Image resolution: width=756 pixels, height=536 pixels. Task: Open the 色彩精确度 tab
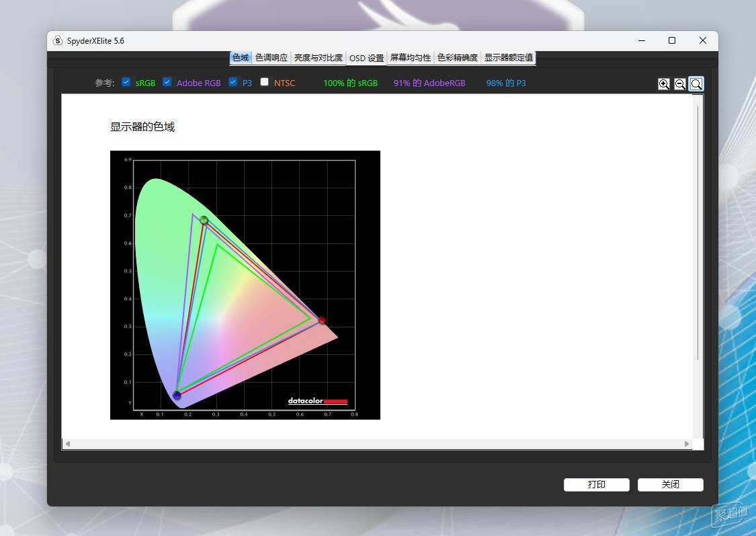[x=458, y=58]
